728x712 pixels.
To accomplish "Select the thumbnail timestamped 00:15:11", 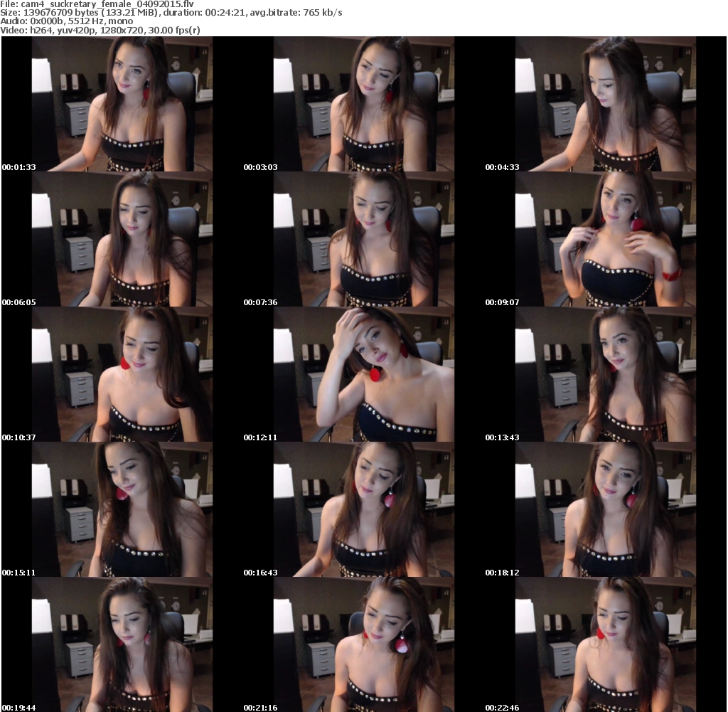I will (122, 510).
